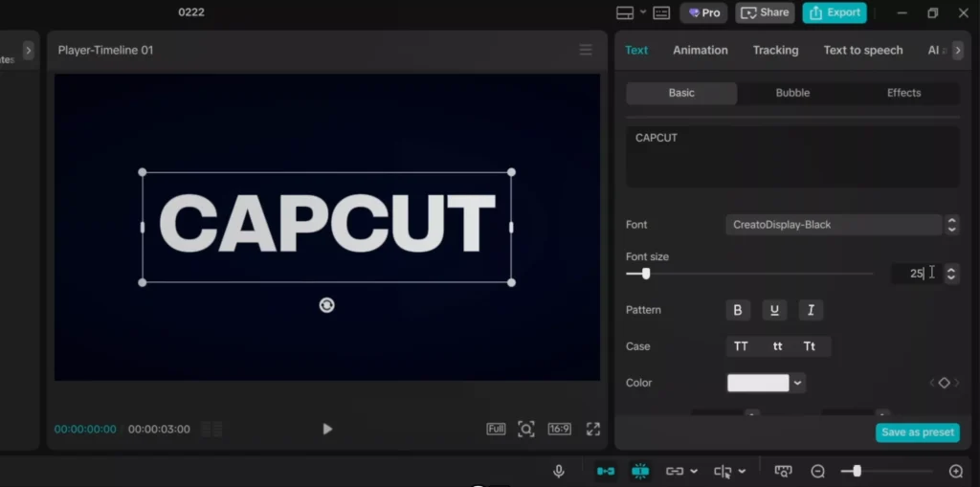980x487 pixels.
Task: Set case to lowercase tt
Action: [777, 346]
